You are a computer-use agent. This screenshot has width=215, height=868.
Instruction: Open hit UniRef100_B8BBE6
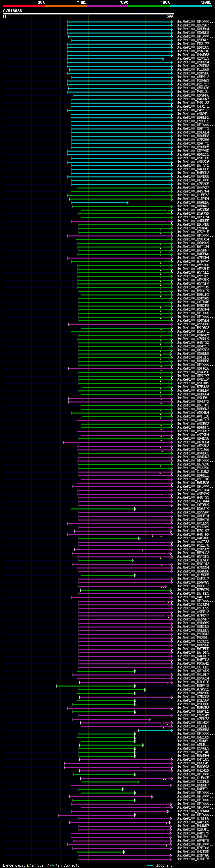tap(193, 361)
